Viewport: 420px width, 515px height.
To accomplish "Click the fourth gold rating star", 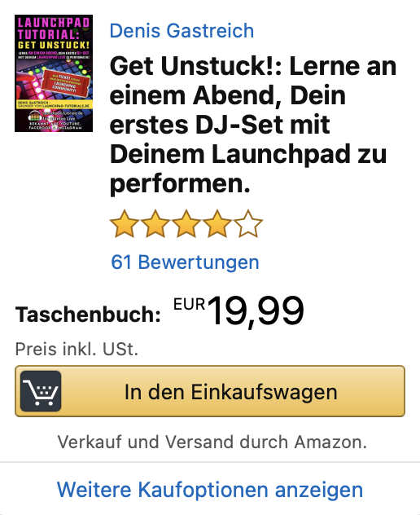I will tap(217, 223).
